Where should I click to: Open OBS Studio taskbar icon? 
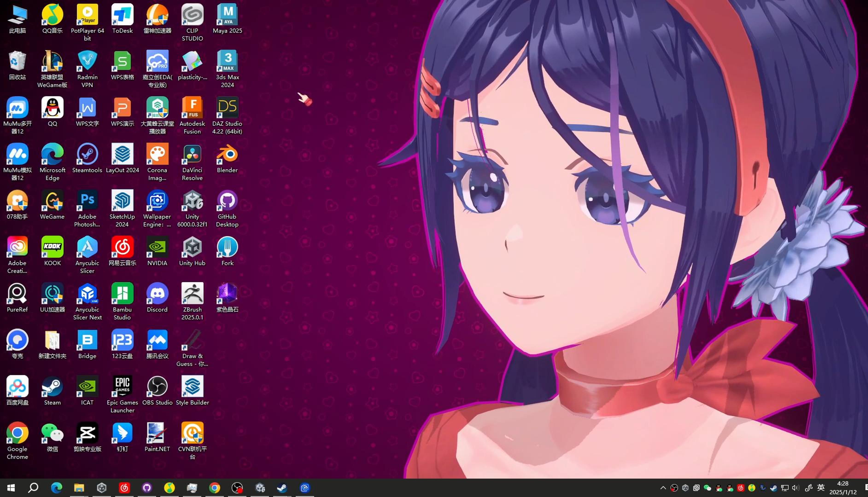click(x=237, y=488)
